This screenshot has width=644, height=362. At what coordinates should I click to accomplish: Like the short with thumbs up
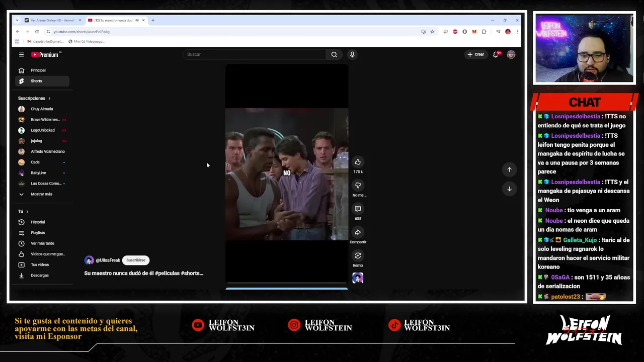click(358, 162)
